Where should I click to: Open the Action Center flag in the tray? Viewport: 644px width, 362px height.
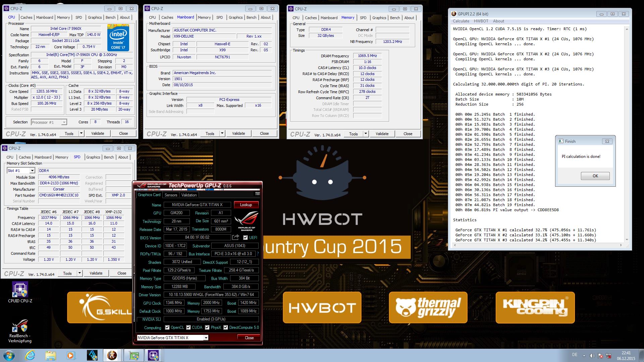(600, 356)
